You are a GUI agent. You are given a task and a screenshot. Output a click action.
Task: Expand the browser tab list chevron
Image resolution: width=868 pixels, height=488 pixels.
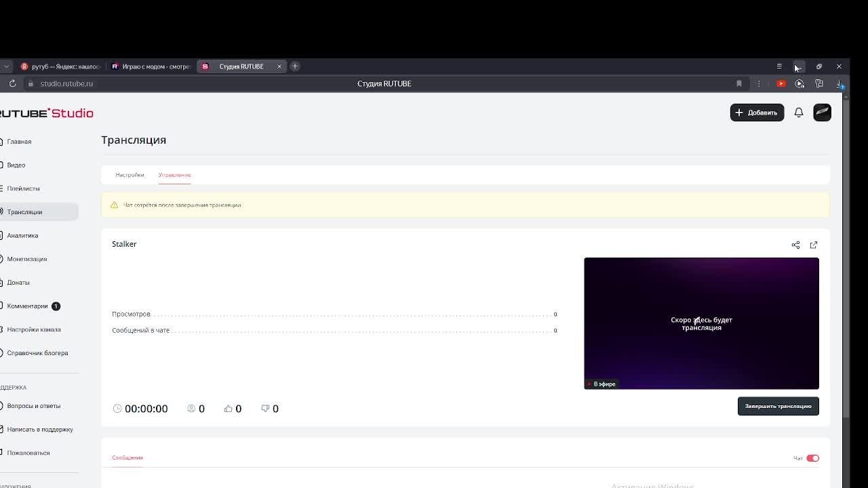coord(6,66)
